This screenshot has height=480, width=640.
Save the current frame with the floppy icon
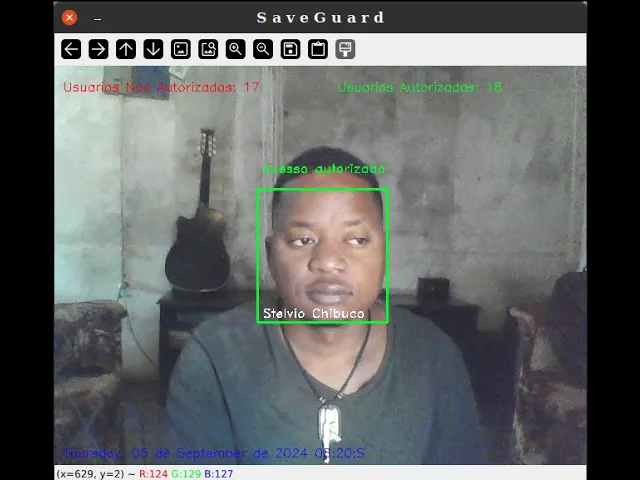click(290, 49)
